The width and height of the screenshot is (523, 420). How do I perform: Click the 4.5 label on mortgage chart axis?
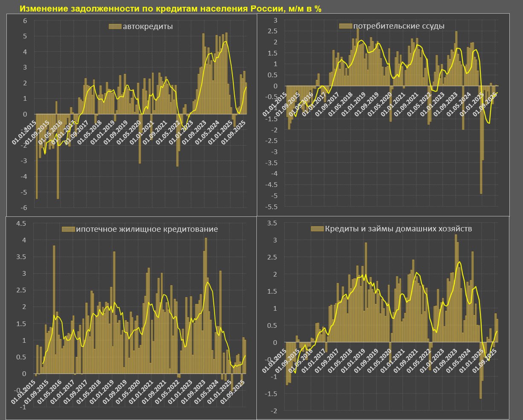(x=21, y=223)
